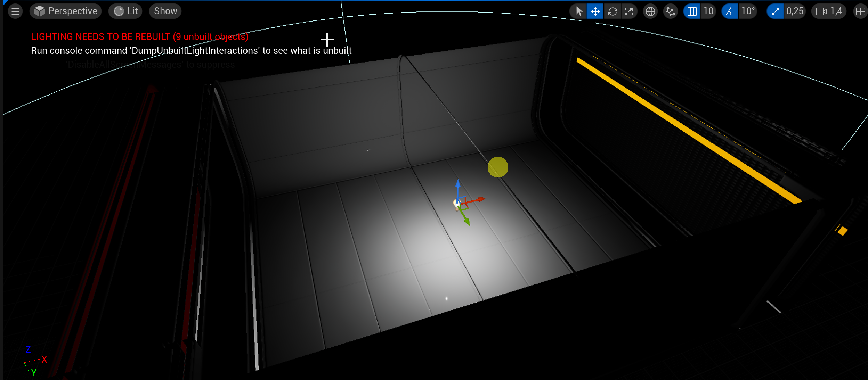The height and width of the screenshot is (380, 868).
Task: Select the Translate (move) tool
Action: click(595, 11)
